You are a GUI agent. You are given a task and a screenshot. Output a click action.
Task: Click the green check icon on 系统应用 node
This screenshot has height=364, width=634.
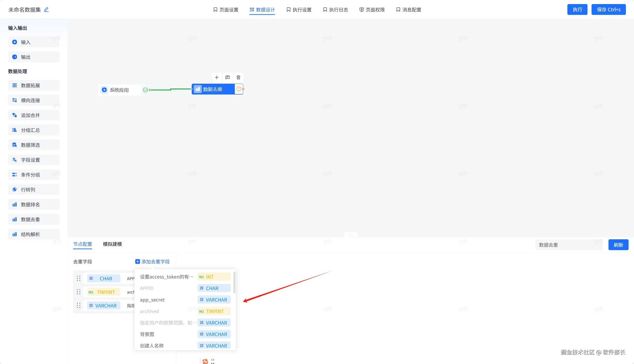point(145,90)
